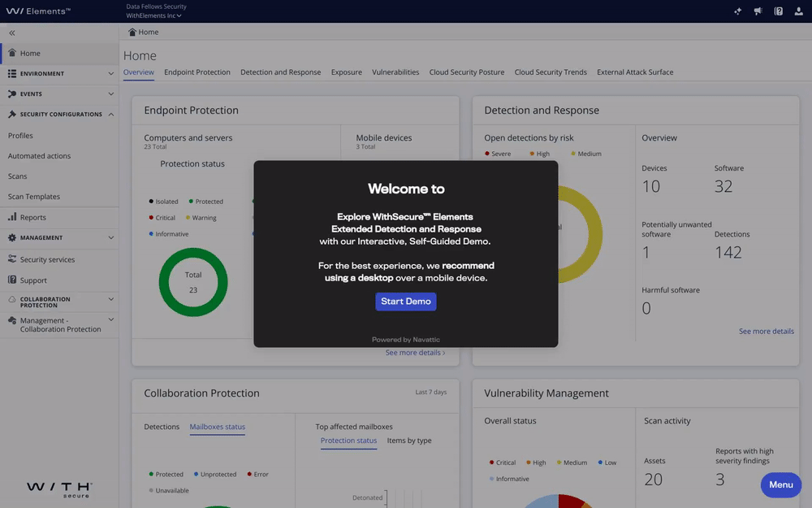The width and height of the screenshot is (812, 508).
Task: Click the Collaboration Protection cloud icon
Action: pyautogui.click(x=12, y=300)
